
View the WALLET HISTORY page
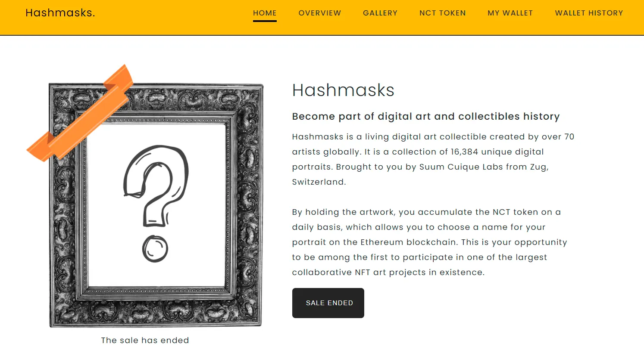pos(588,13)
